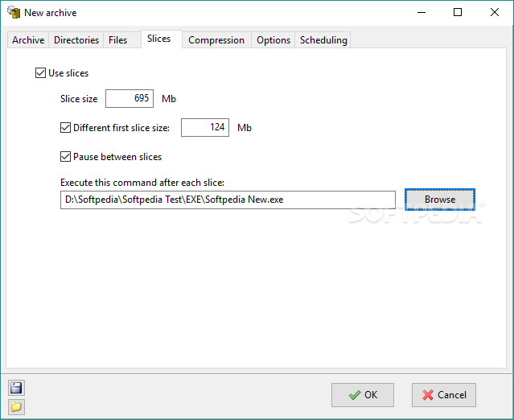This screenshot has width=514, height=420.
Task: Open the Directories tab
Action: coord(76,40)
